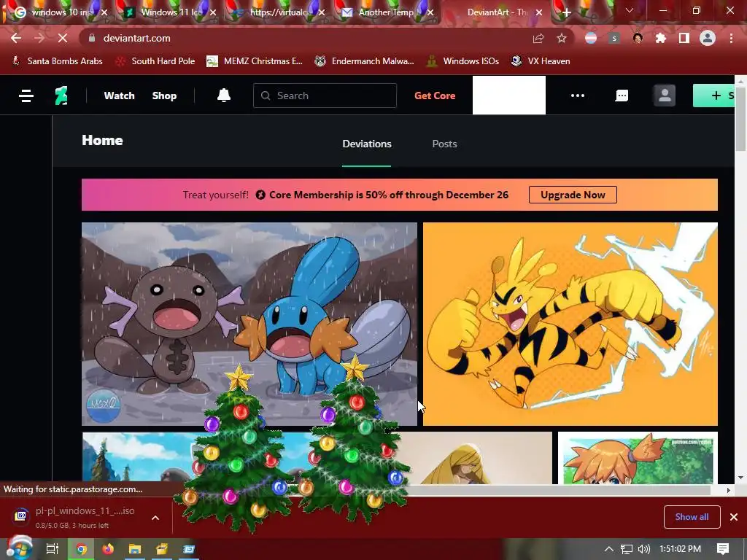Stop loading the page

click(x=63, y=38)
